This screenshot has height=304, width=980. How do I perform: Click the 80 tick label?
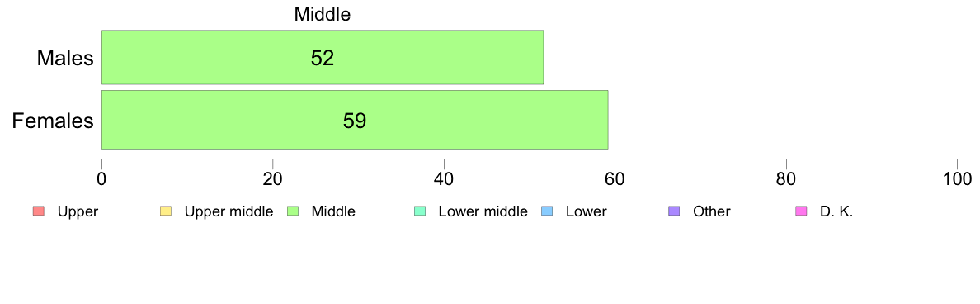[785, 178]
